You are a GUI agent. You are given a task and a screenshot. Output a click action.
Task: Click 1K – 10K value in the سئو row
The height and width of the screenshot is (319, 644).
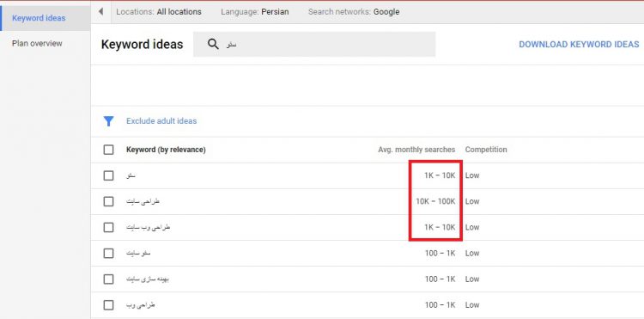pos(440,175)
